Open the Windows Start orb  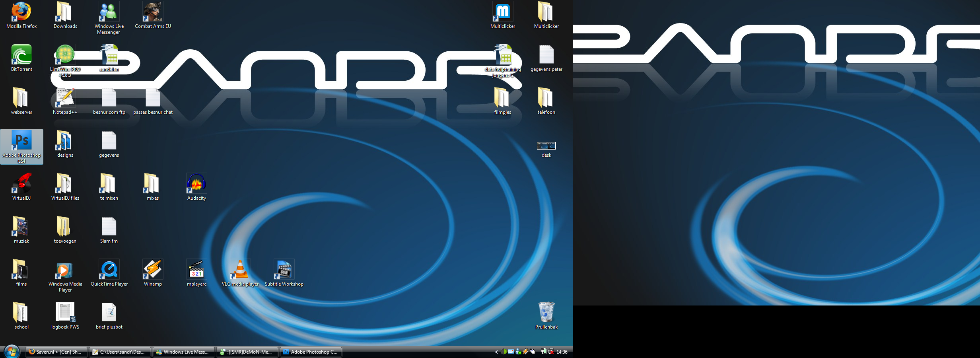pos(12,352)
